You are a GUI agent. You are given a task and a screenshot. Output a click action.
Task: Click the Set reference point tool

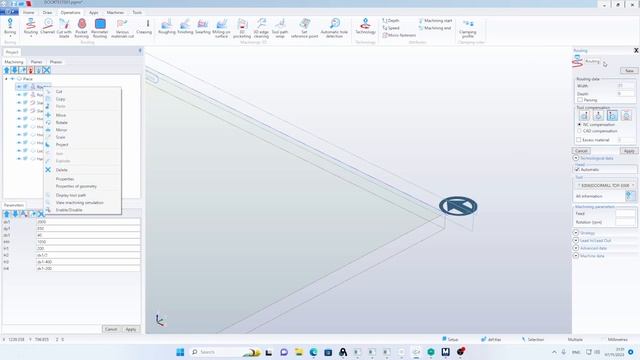click(x=304, y=28)
